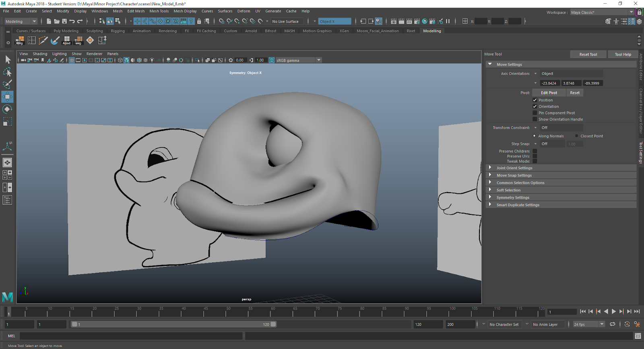
Task: Switch to the Sculpting shelf tab
Action: point(95,31)
